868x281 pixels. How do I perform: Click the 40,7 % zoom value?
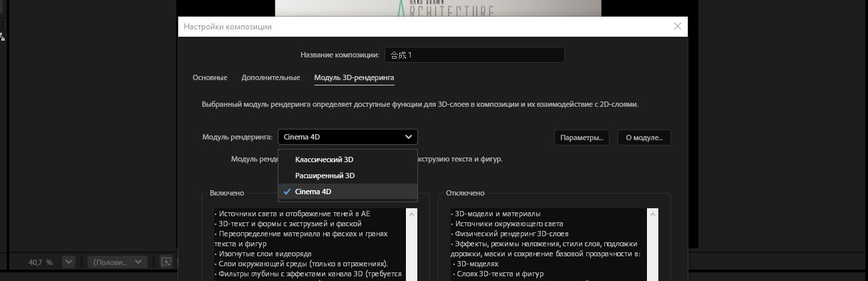coord(41,262)
